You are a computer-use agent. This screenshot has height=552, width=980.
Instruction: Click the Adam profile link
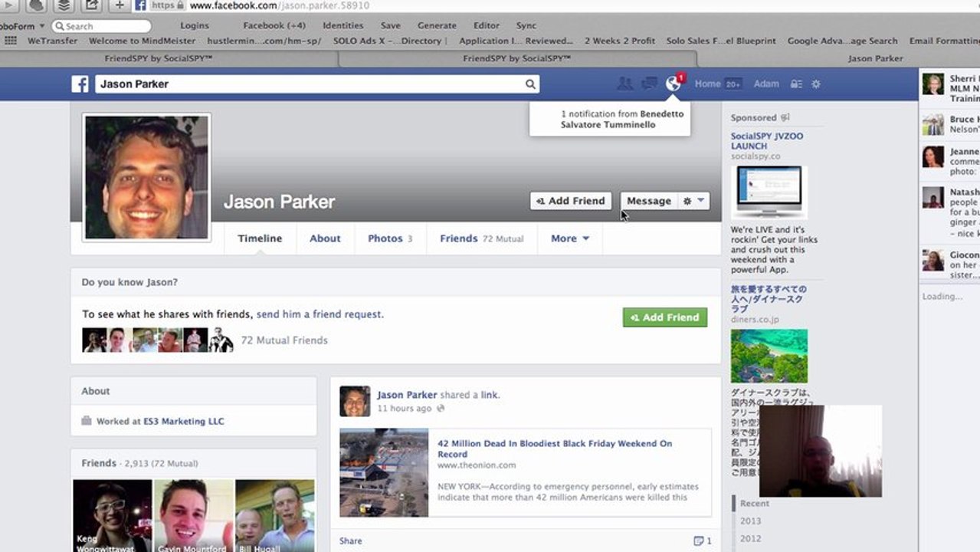[766, 84]
